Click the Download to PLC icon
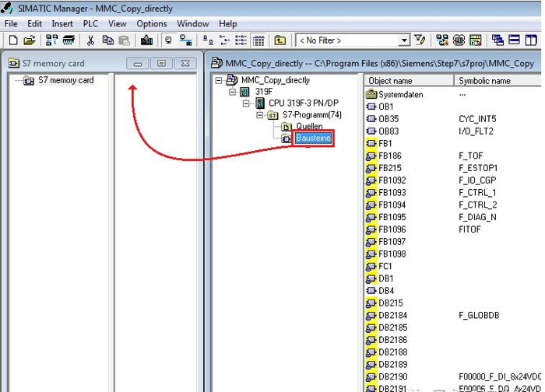This screenshot has height=392, width=545. click(x=146, y=40)
